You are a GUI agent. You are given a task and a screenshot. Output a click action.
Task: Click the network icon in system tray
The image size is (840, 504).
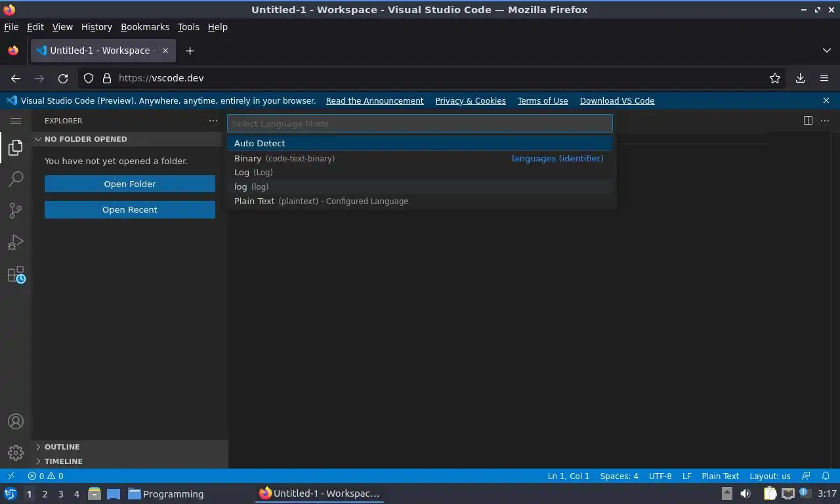coord(788,493)
